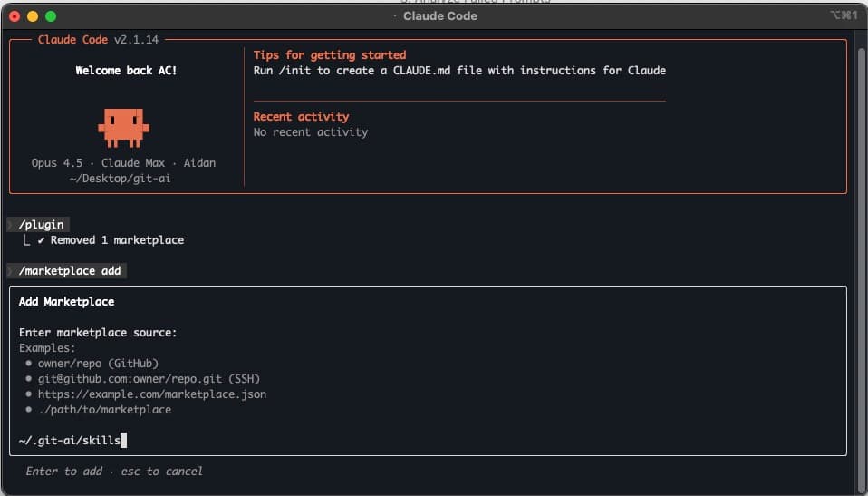
Task: Click the 'Add Marketplace' heading
Action: click(66, 301)
